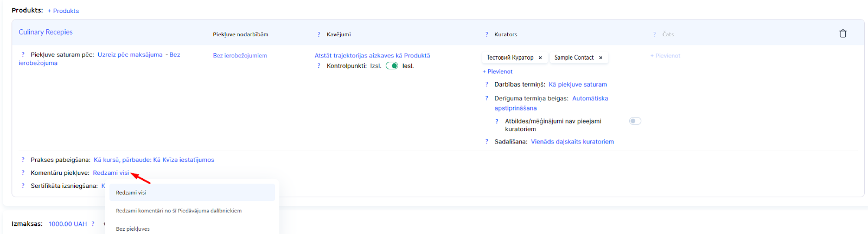
Task: Click '+ Pievienot' under curators
Action: click(x=497, y=71)
